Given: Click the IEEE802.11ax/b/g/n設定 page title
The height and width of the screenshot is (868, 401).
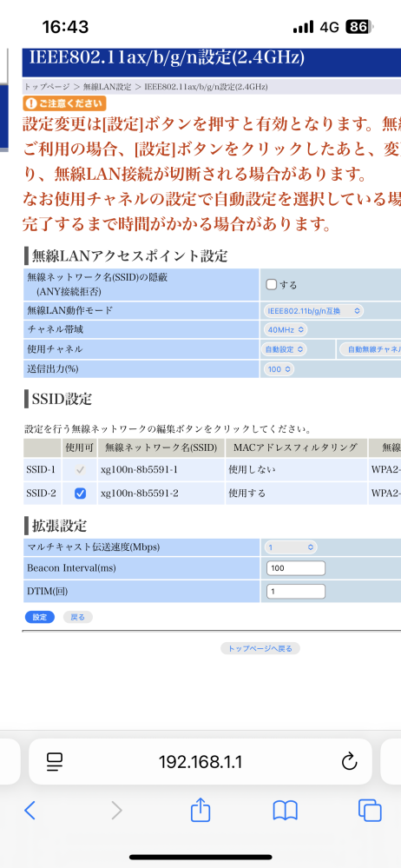Looking at the screenshot, I should 166,57.
